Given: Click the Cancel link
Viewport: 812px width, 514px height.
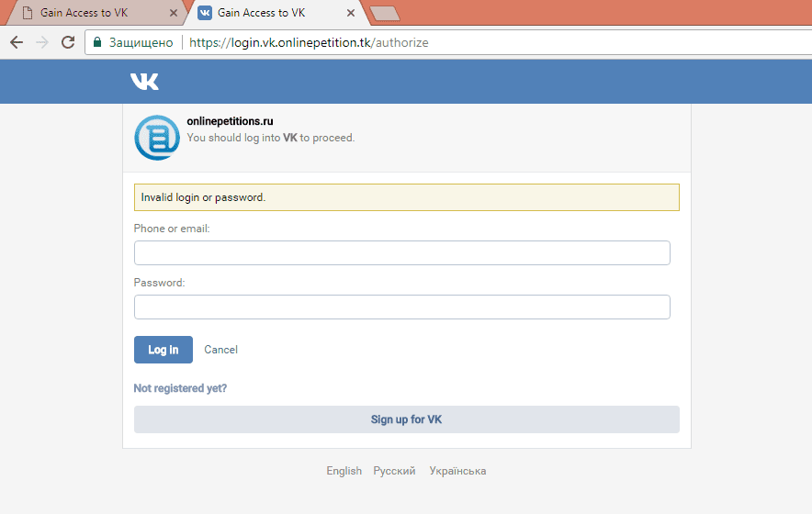Looking at the screenshot, I should point(220,350).
